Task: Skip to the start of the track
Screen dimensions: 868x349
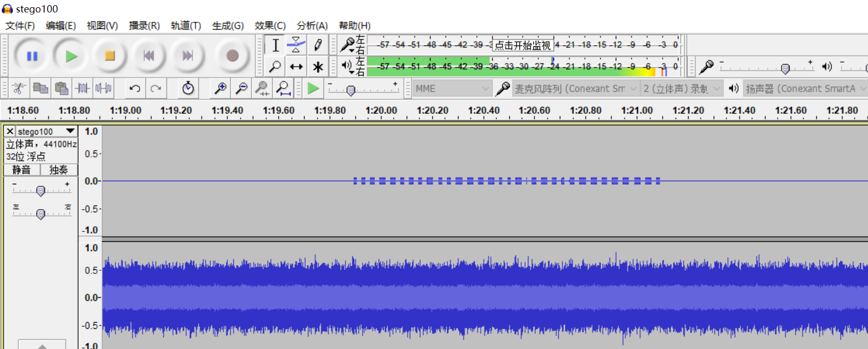Action: pos(149,56)
